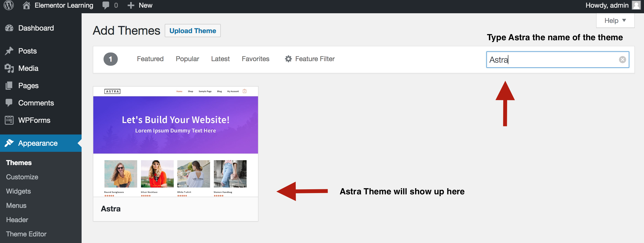Click the admin user avatar icon
Viewport: 644px width, 243px height.
pos(636,5)
